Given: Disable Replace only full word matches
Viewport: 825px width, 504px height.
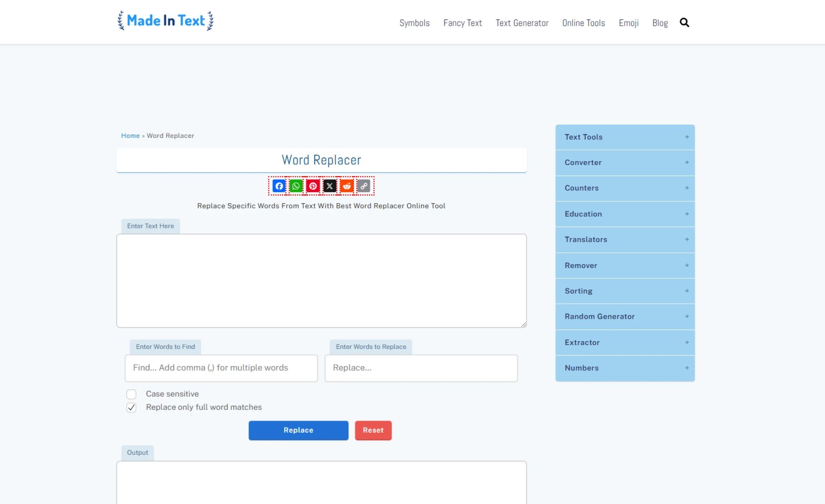Looking at the screenshot, I should pos(131,407).
